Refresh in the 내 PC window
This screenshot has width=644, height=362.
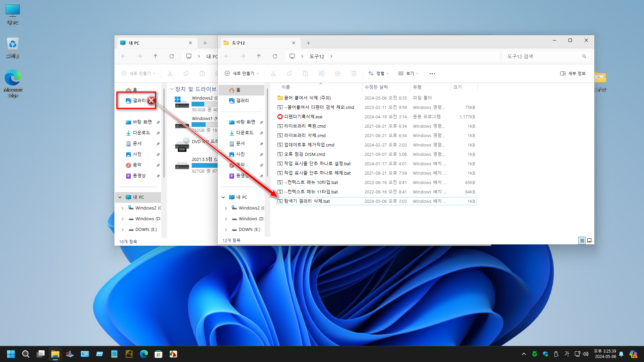pos(172,56)
